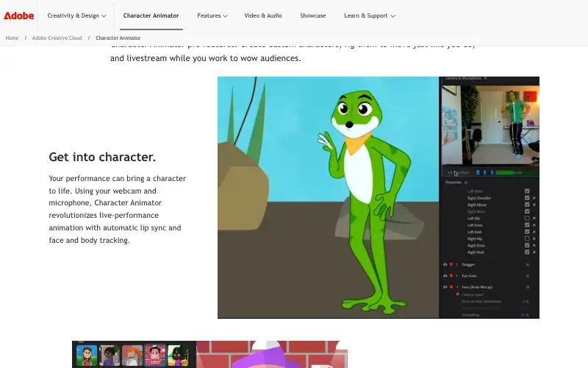Open the Dragger behavior menu icon
Screen dimensions: 588x368
528,264
